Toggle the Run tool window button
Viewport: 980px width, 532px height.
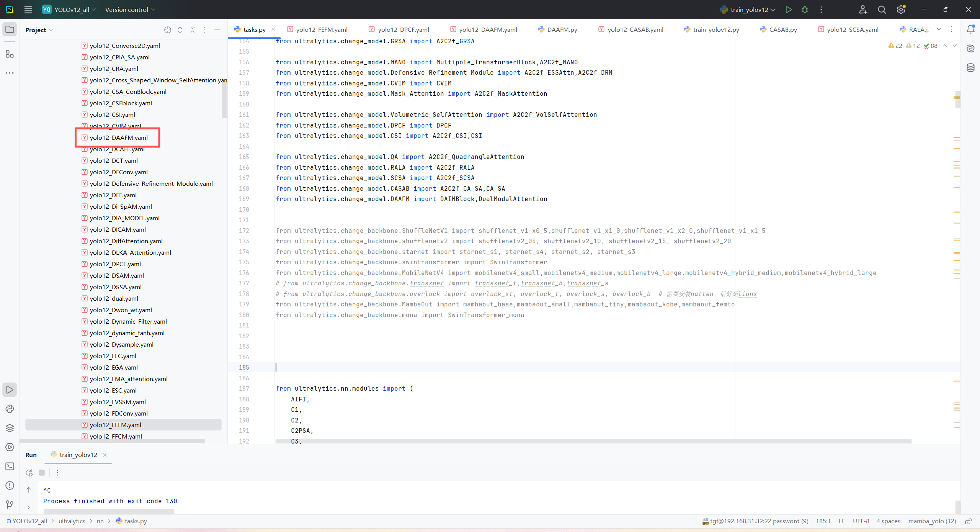click(x=10, y=390)
